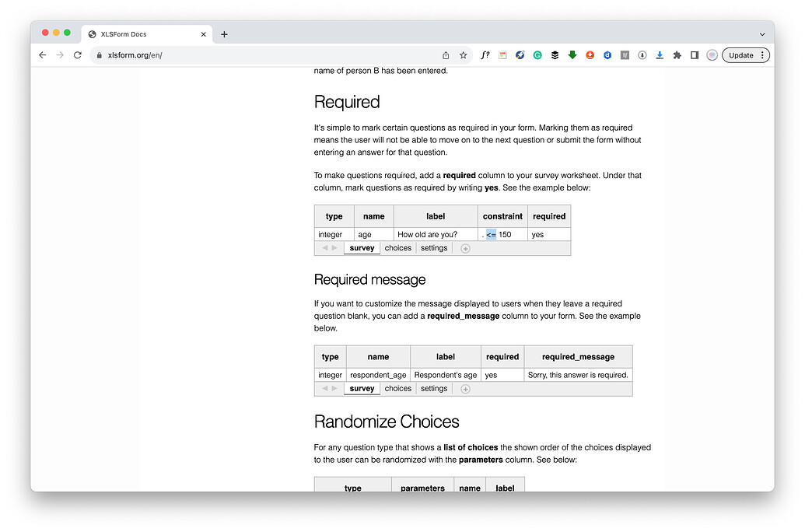Close the XLSForm Docs tab
The height and width of the screenshot is (532, 805).
(204, 34)
